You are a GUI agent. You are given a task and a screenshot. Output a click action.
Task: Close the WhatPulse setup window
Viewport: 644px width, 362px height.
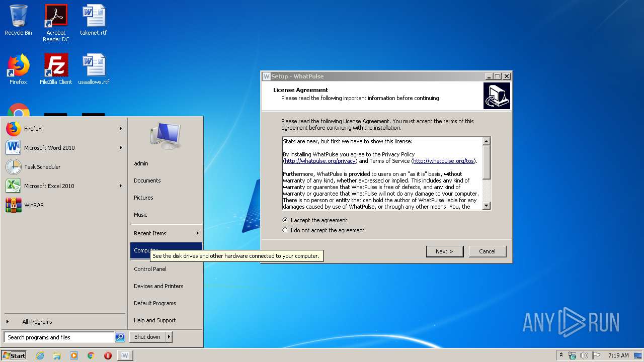[506, 76]
